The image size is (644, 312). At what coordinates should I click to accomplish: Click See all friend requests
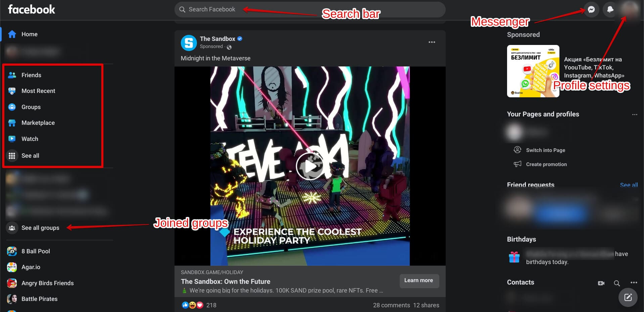click(x=629, y=185)
